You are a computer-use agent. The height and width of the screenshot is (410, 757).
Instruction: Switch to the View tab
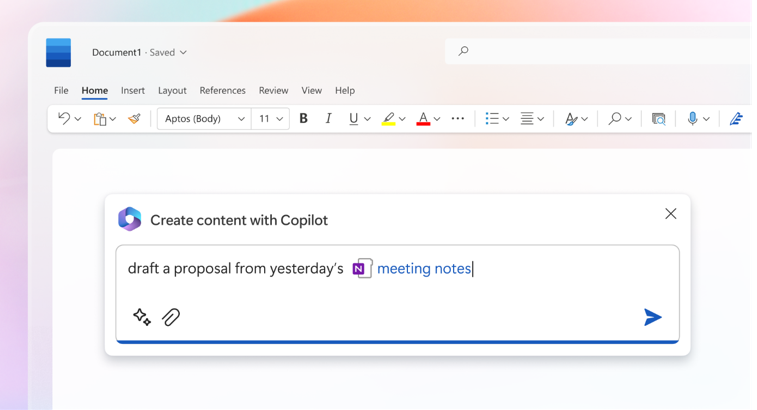point(311,90)
